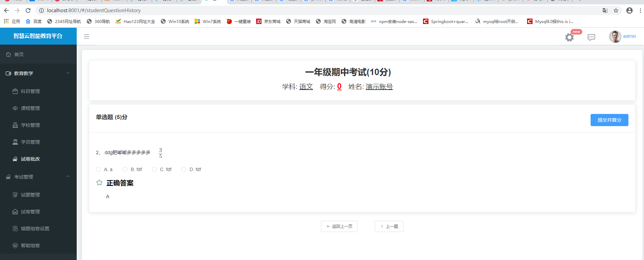The height and width of the screenshot is (260, 644).
Task: Click the 错题组卷设置 document icon
Action: point(15,229)
